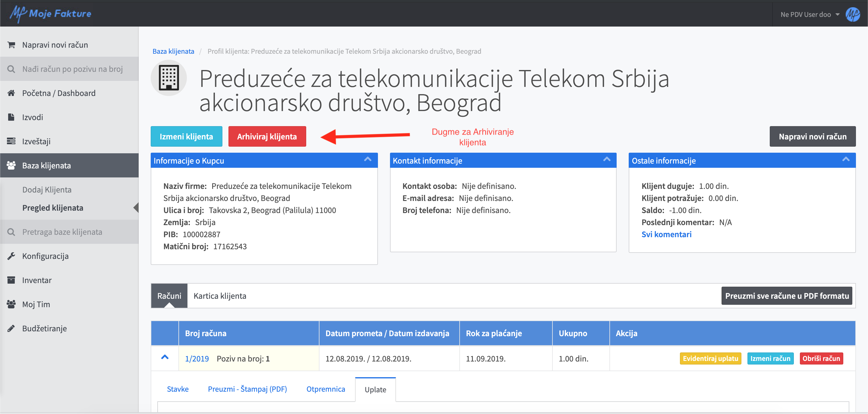Open Napravi novi račun in the sidebar
This screenshot has height=414, width=868.
[69, 45]
